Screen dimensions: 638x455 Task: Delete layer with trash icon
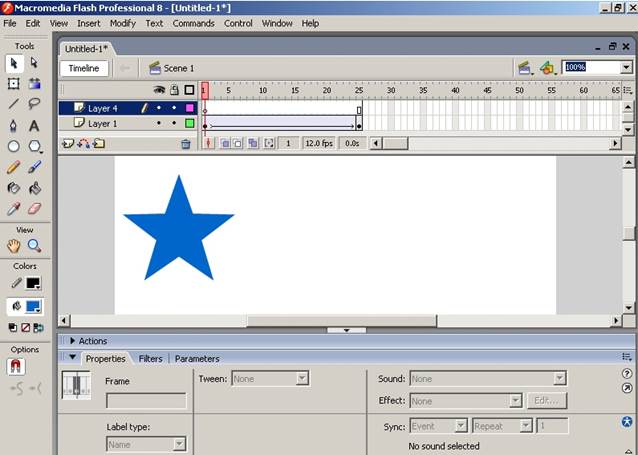tap(186, 144)
